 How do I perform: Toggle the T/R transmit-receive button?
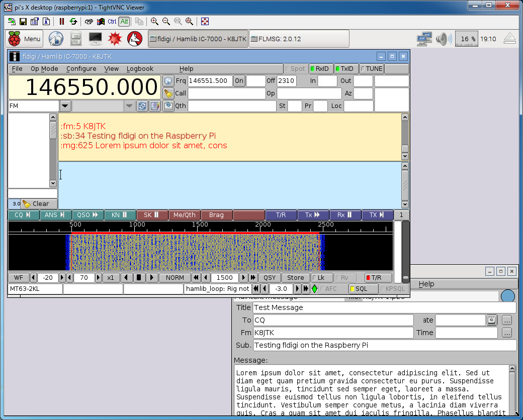click(x=378, y=278)
